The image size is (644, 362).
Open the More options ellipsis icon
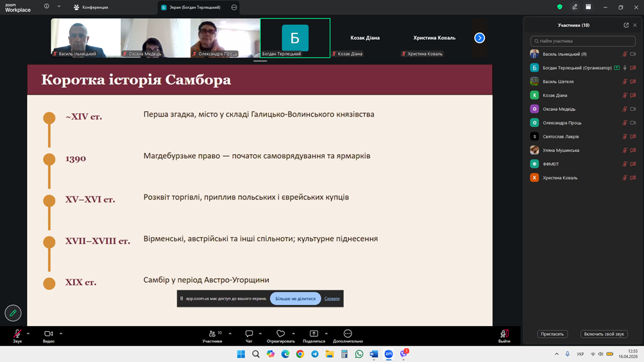tap(348, 334)
